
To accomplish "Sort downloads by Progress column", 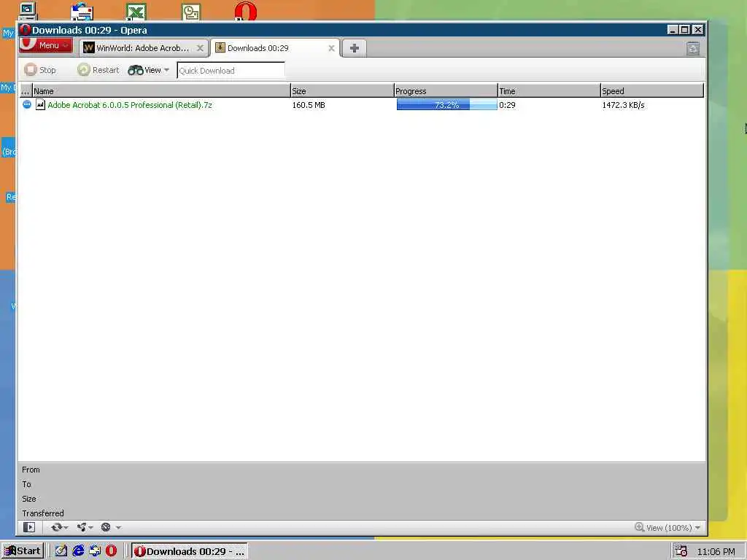I will pos(446,91).
